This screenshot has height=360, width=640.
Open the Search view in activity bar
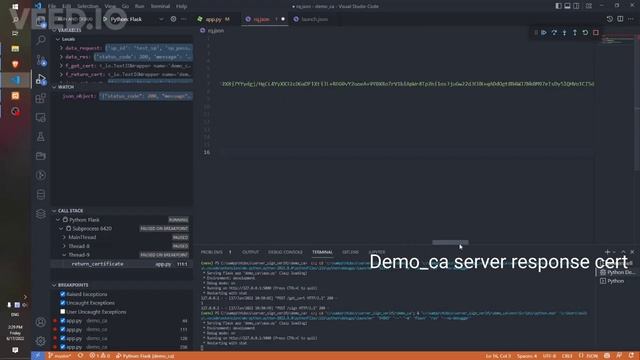[x=41, y=40]
